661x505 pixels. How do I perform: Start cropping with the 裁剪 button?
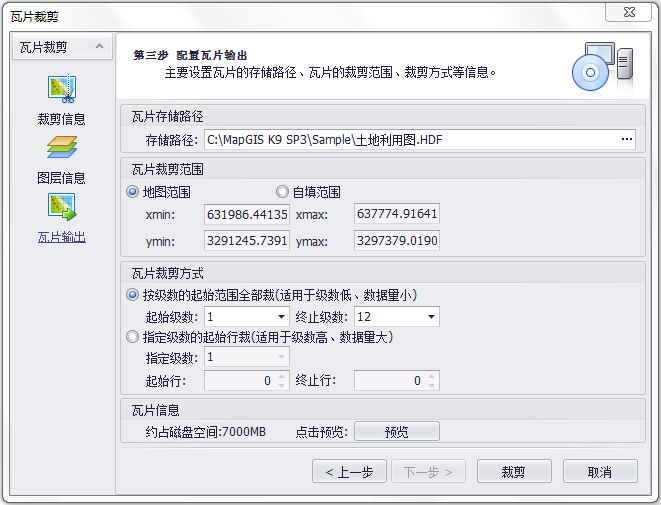tap(514, 472)
